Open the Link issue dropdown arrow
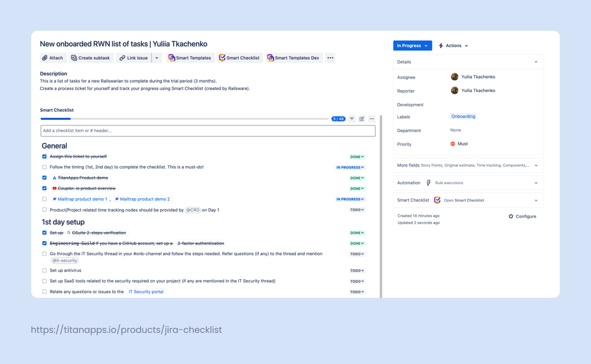 pyautogui.click(x=156, y=58)
